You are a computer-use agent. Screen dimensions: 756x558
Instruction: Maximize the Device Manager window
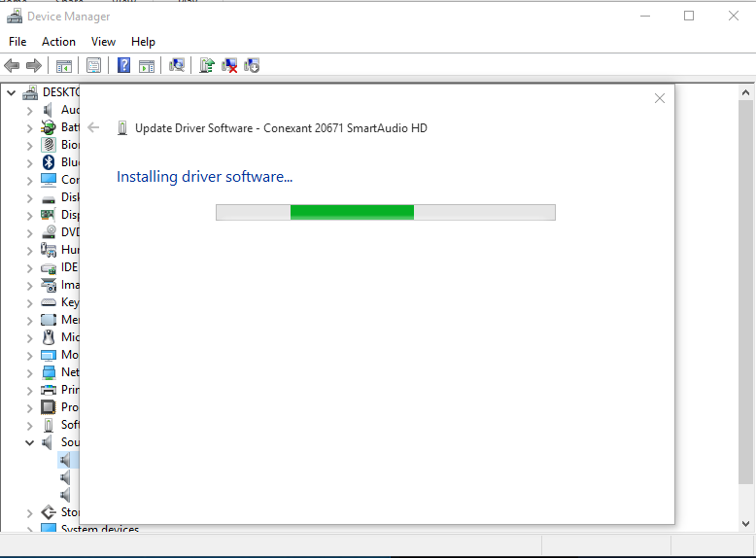[x=689, y=16]
